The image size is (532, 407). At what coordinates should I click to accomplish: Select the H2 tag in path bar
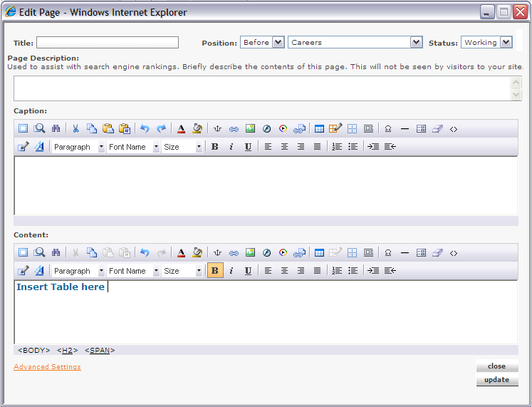(67, 350)
